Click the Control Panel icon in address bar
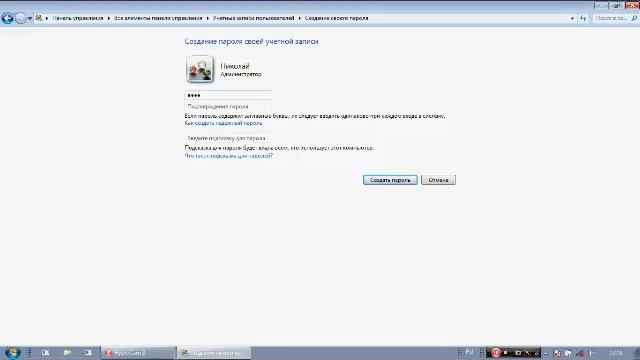The image size is (640, 360). pyautogui.click(x=38, y=18)
